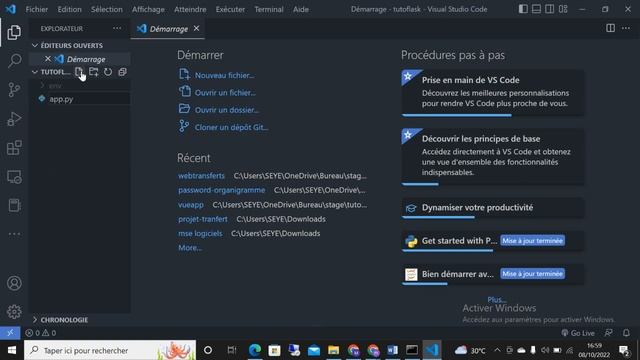Click Ouvrir un dossier link
The width and height of the screenshot is (640, 360).
(x=227, y=110)
